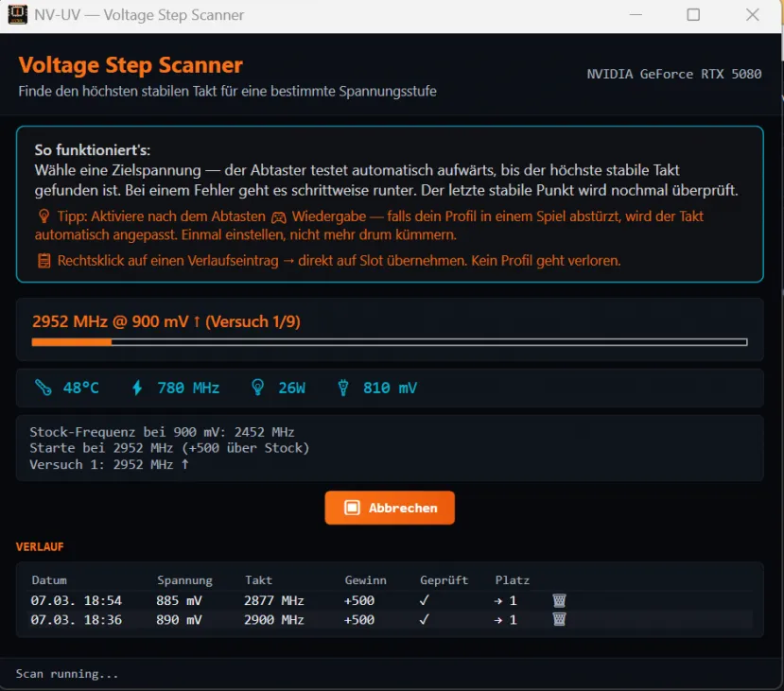Click the 'NVIDIA GeForce RTX 5080' label
Viewport: 784px width, 691px height.
(673, 74)
